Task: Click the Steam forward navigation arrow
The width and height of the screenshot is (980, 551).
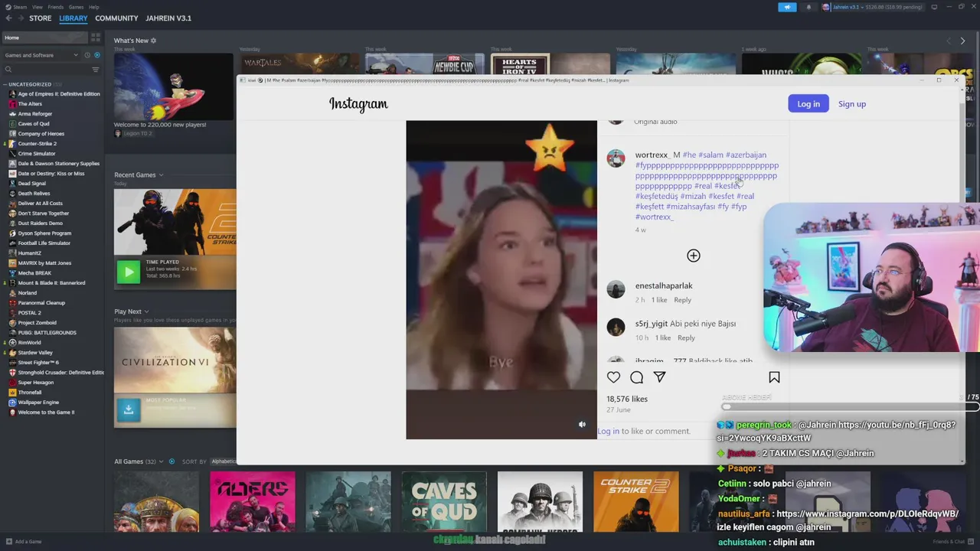Action: (19, 18)
